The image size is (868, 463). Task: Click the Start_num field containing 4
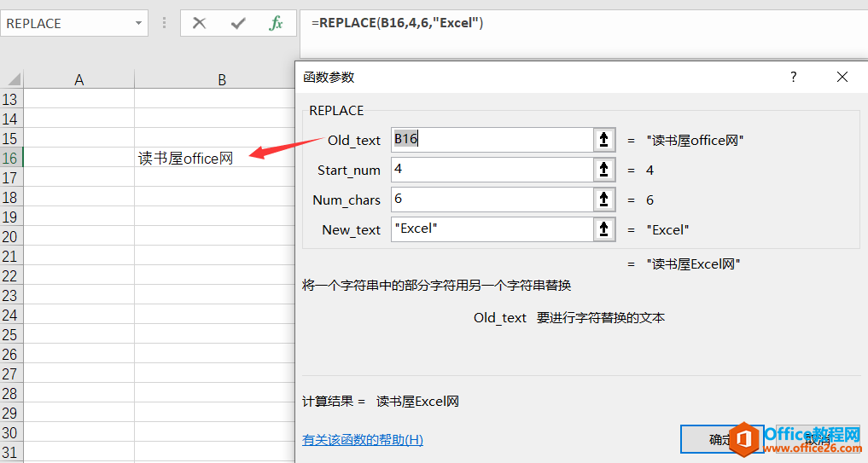click(492, 170)
